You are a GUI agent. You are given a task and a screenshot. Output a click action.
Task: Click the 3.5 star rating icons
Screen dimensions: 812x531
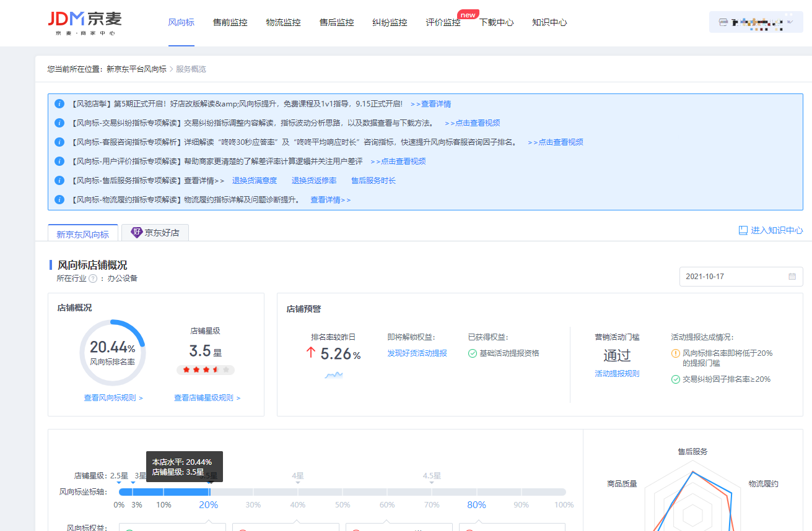(206, 370)
